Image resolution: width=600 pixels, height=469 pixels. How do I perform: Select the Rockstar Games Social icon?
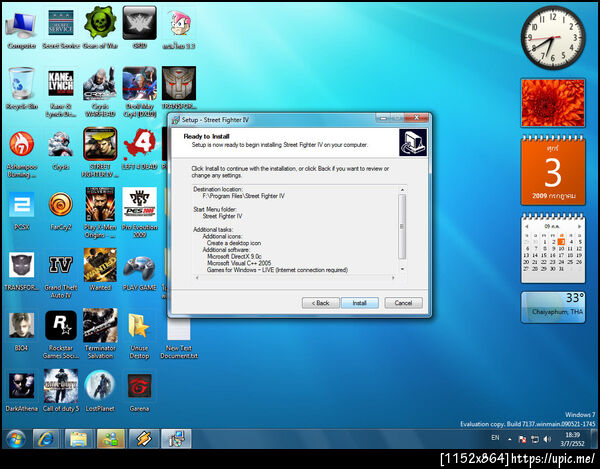tap(61, 335)
